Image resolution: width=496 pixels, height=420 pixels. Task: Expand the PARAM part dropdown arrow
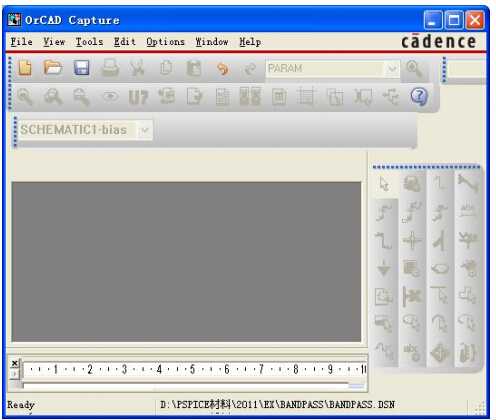coord(392,69)
